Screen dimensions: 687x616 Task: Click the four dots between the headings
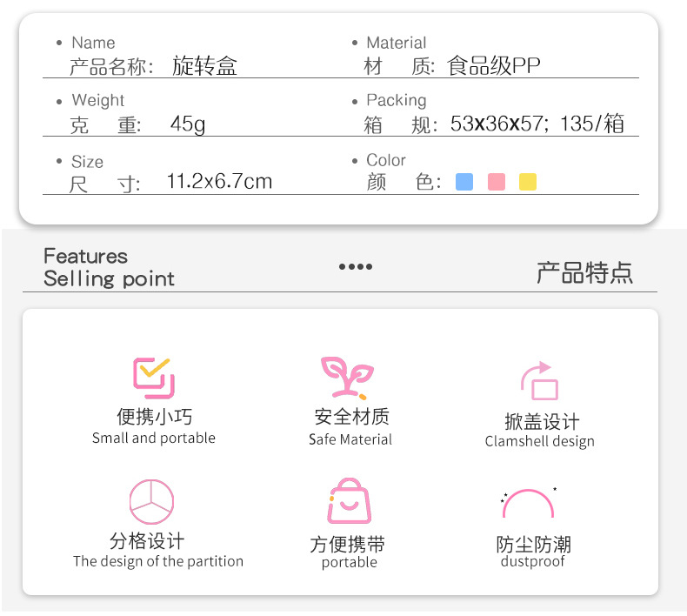(355, 267)
